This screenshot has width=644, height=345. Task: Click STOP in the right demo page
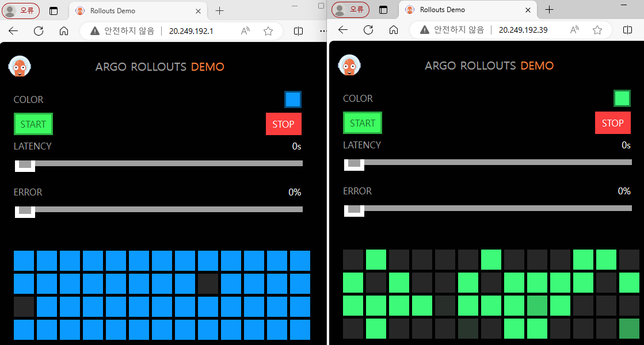pos(613,122)
